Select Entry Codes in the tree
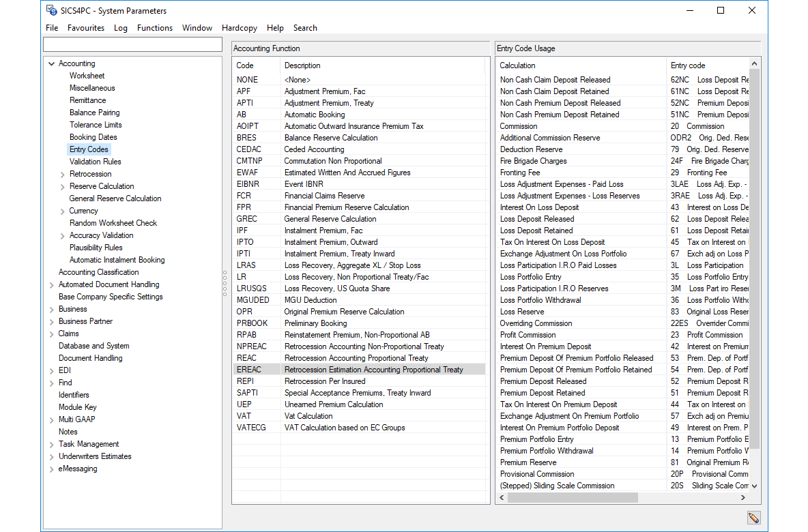808x532 pixels. point(89,149)
